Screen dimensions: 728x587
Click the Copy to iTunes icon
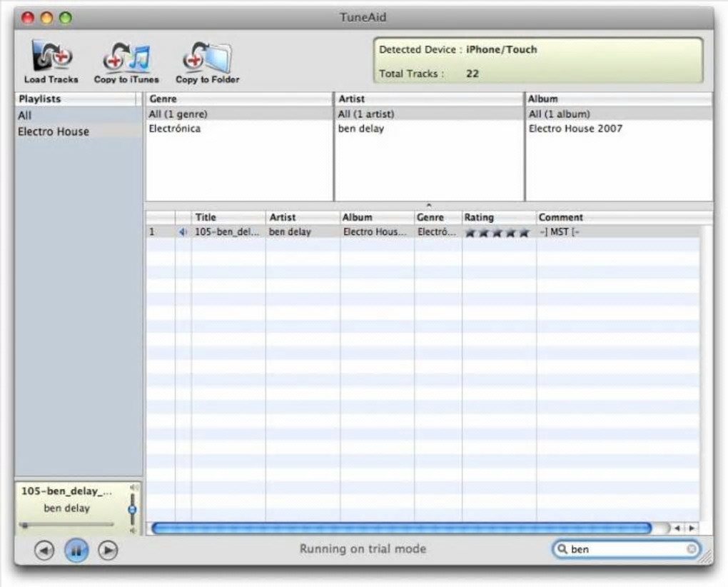tap(126, 58)
